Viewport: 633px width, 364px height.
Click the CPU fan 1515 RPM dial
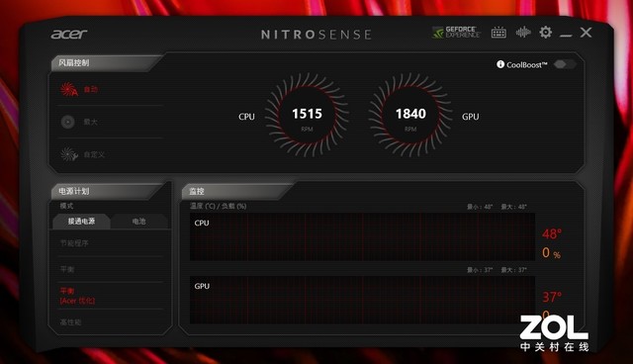click(x=307, y=115)
